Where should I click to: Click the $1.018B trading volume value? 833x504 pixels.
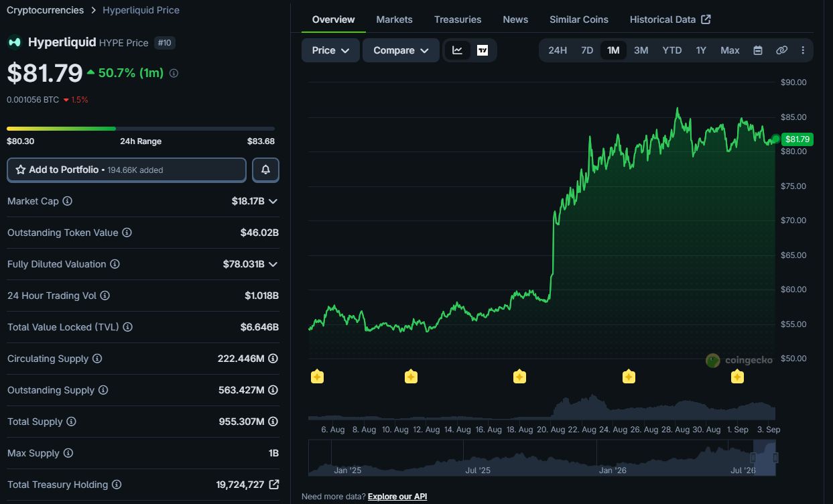261,296
